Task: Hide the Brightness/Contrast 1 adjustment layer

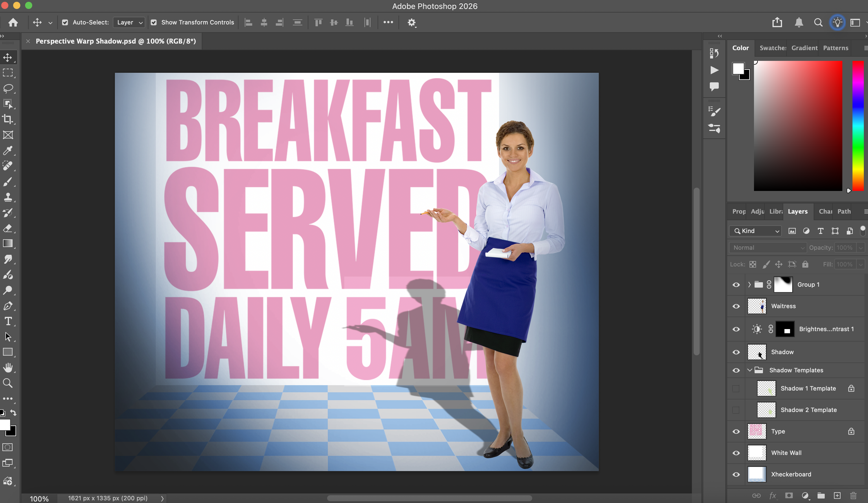Action: click(x=736, y=329)
